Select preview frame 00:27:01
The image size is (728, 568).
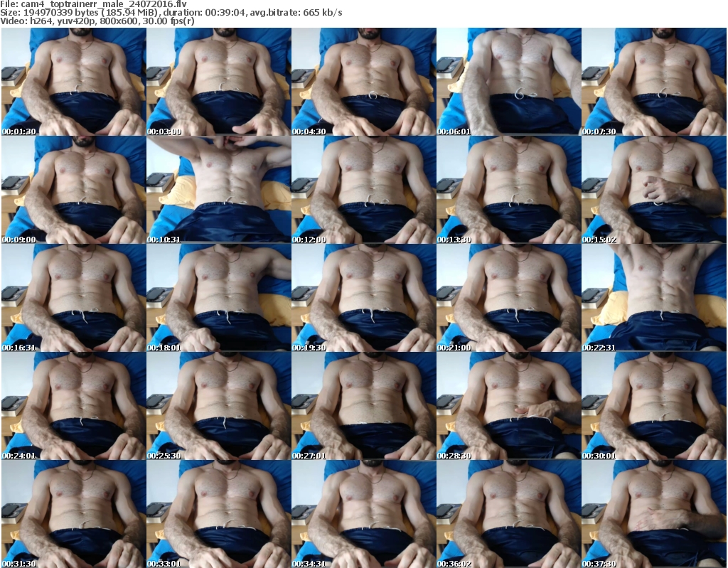pos(364,407)
